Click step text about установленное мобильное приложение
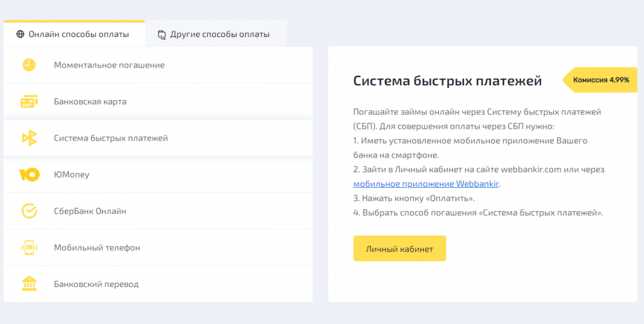This screenshot has width=644, height=324. [470, 148]
